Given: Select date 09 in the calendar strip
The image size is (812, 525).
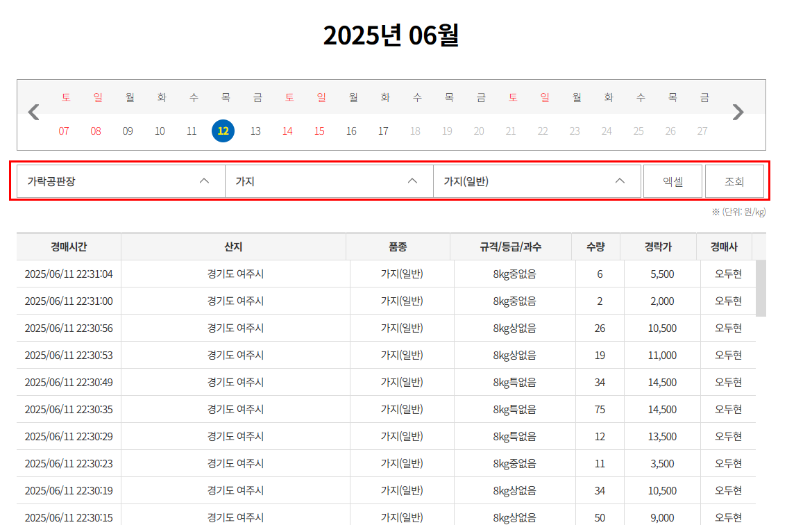Looking at the screenshot, I should point(128,131).
